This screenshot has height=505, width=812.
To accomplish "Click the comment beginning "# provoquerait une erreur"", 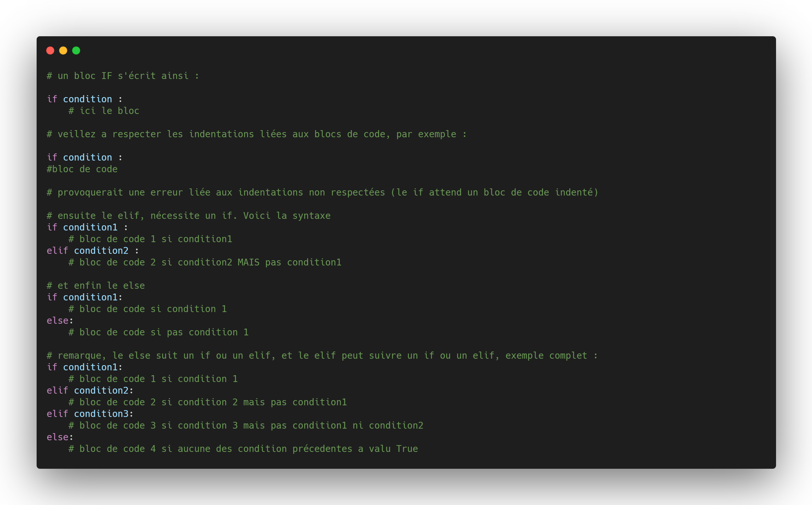I will pyautogui.click(x=322, y=193).
